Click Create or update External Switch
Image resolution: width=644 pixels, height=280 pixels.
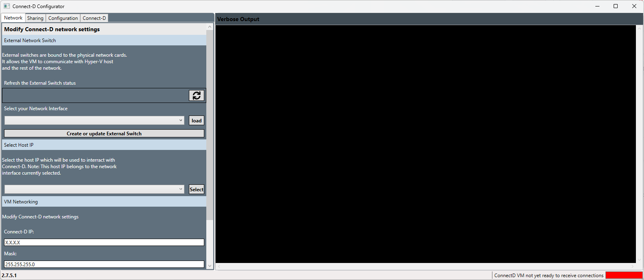click(x=104, y=133)
